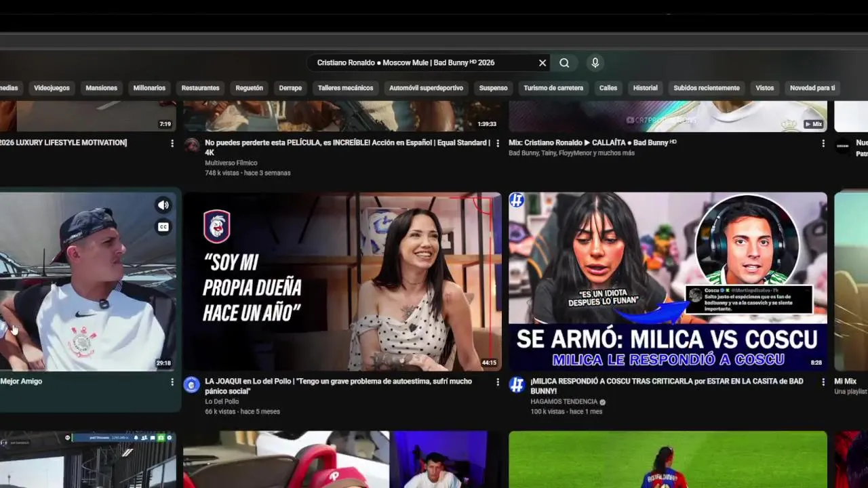Select the Suspenso filter chip
The height and width of the screenshot is (488, 868).
tap(493, 88)
